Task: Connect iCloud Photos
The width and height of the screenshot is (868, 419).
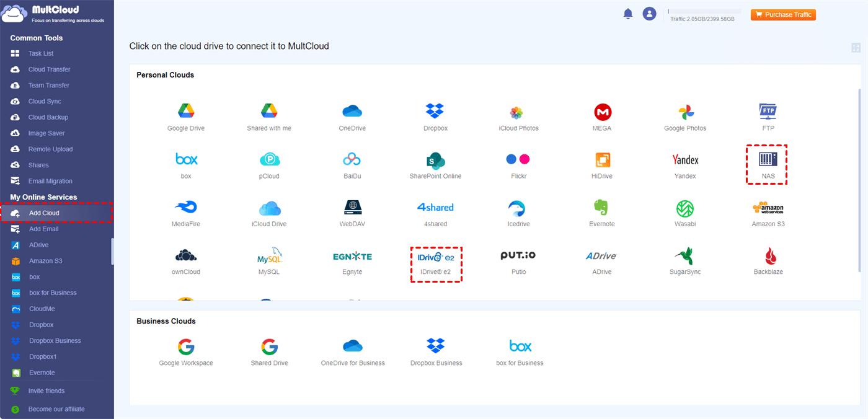Action: 516,113
